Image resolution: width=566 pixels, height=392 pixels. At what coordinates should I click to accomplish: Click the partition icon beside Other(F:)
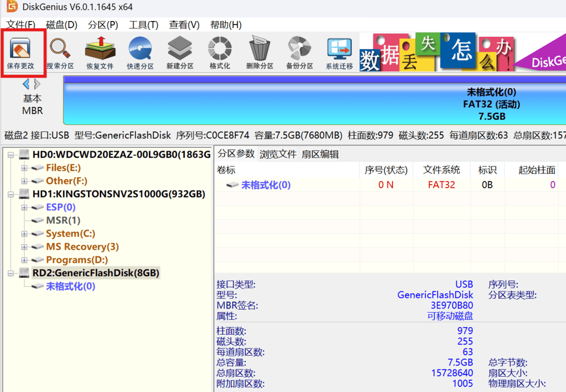(37, 181)
